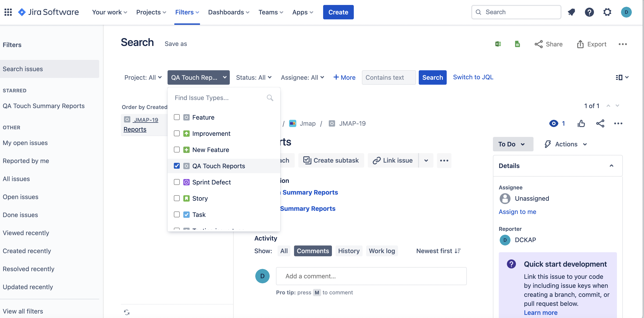Click the Unassigned avatar icon
Viewport: 644px width, 318px height.
click(x=505, y=198)
